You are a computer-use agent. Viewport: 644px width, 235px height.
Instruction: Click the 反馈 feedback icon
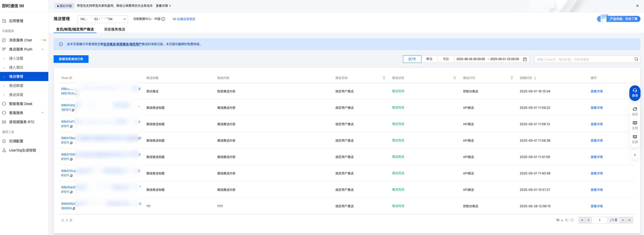coord(635,139)
